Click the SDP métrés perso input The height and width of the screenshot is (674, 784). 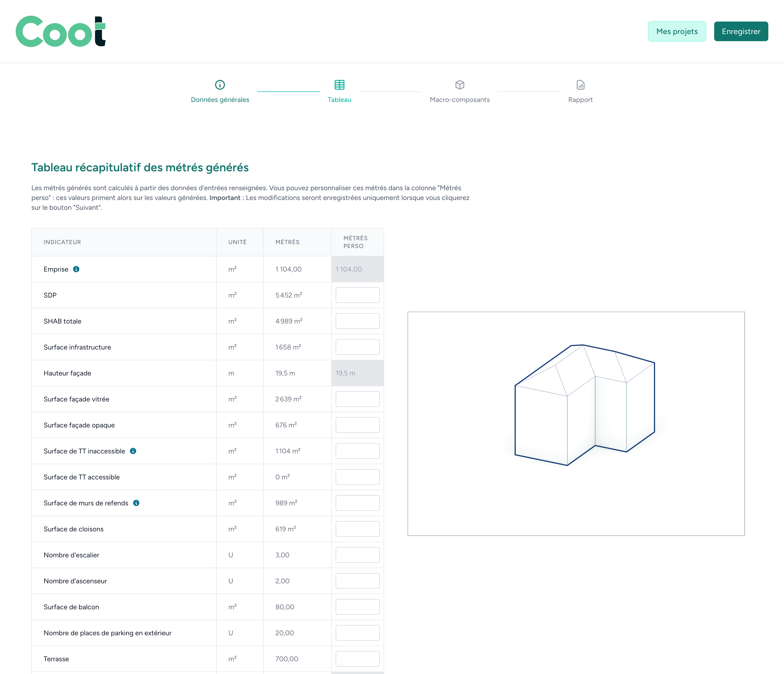[x=357, y=295]
